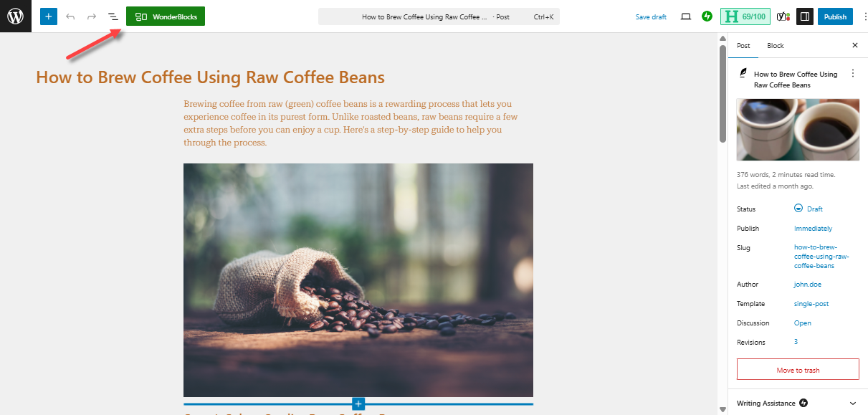Click the Save draft link

tap(650, 16)
